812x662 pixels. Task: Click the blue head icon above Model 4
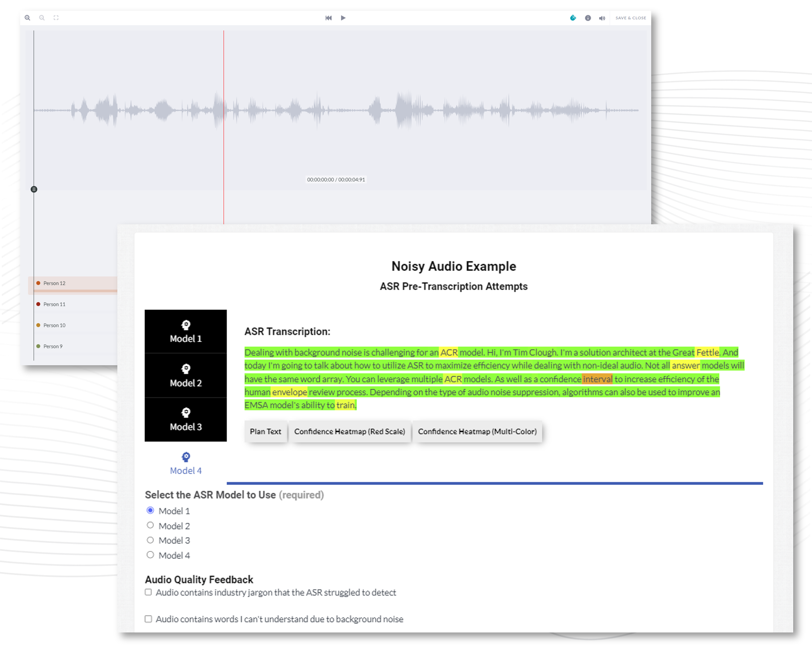[185, 457]
